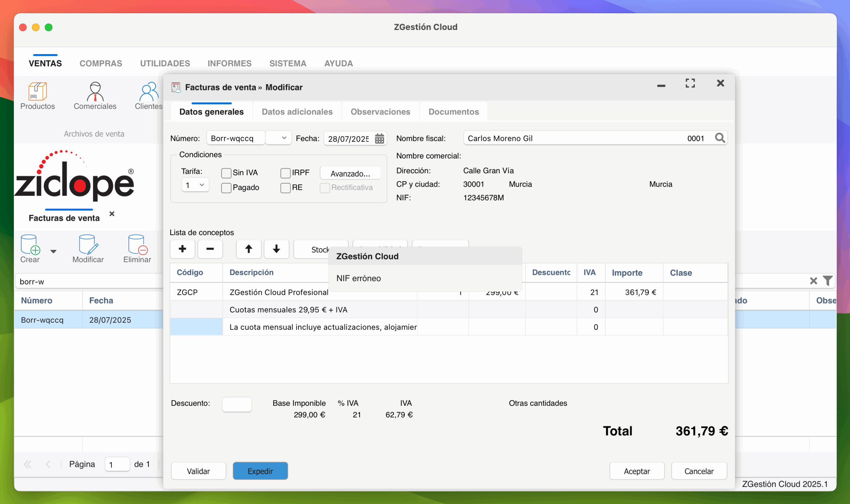
Task: Open the calendar picker for Fecha
Action: [379, 138]
